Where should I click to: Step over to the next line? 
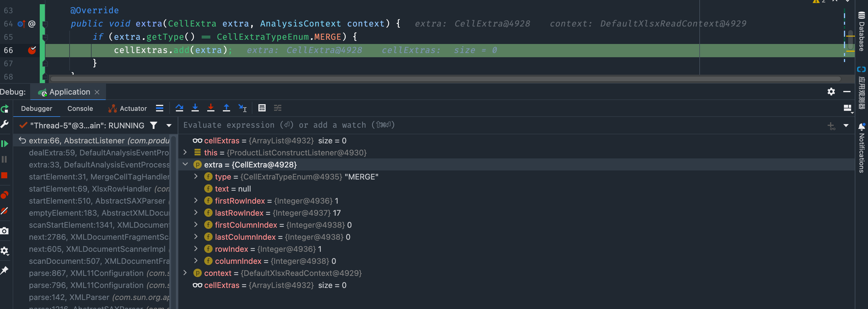[x=179, y=108]
